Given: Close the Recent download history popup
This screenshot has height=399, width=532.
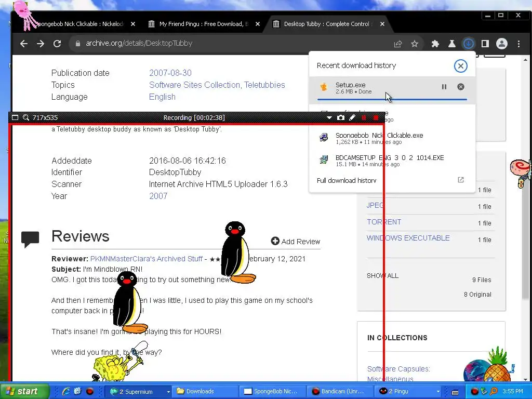Looking at the screenshot, I should click(460, 66).
